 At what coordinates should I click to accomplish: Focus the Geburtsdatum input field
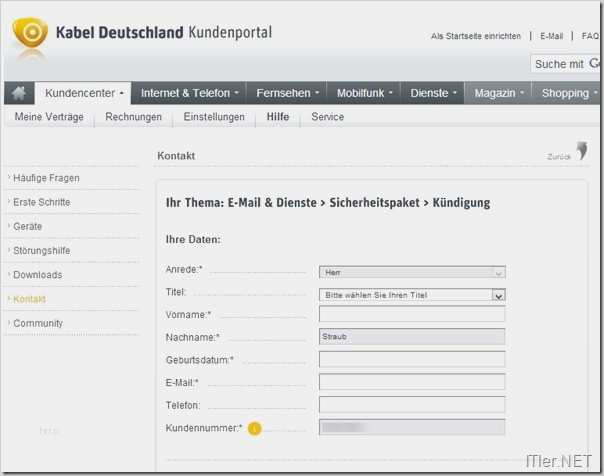(x=412, y=359)
